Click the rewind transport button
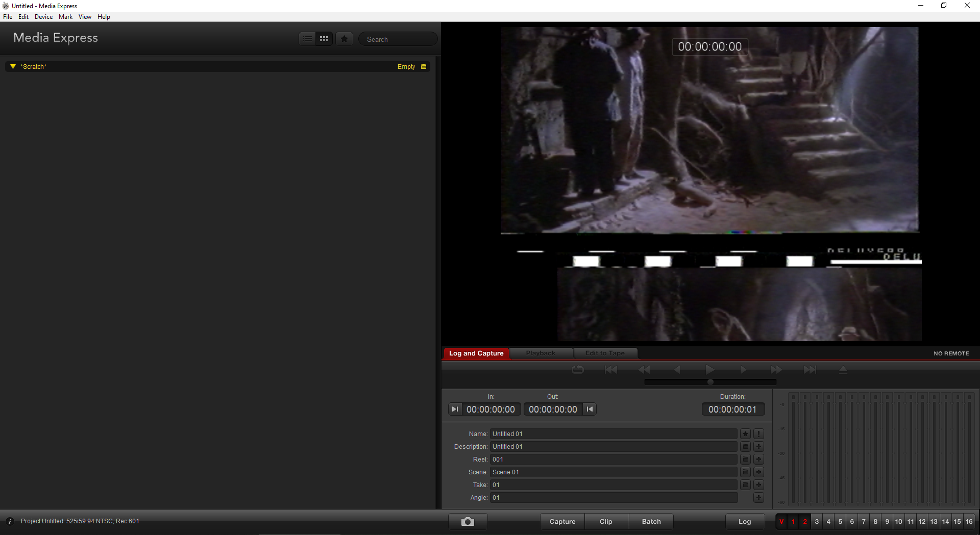Viewport: 980px width, 535px height. point(644,370)
